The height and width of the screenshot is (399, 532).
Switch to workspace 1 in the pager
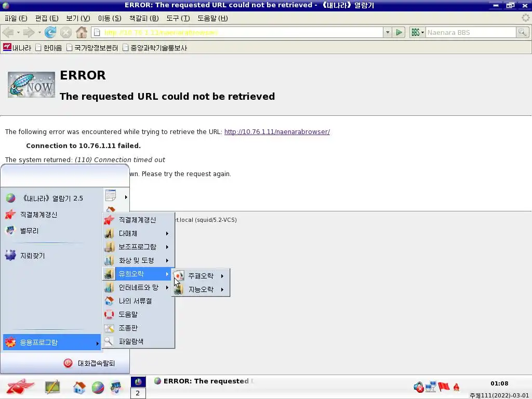(x=138, y=382)
